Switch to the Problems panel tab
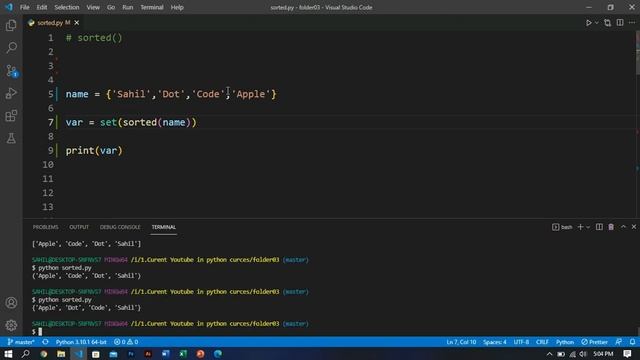The image size is (640, 360). click(x=46, y=227)
